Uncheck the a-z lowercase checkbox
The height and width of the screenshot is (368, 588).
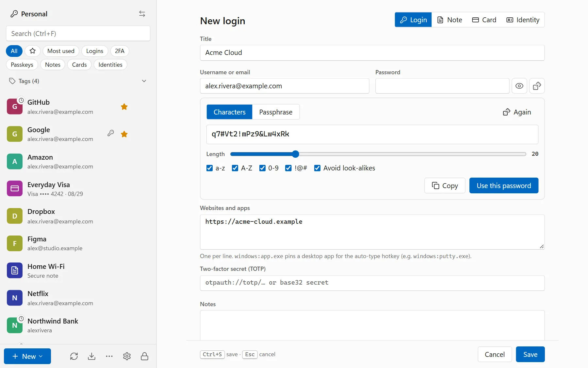click(x=210, y=168)
